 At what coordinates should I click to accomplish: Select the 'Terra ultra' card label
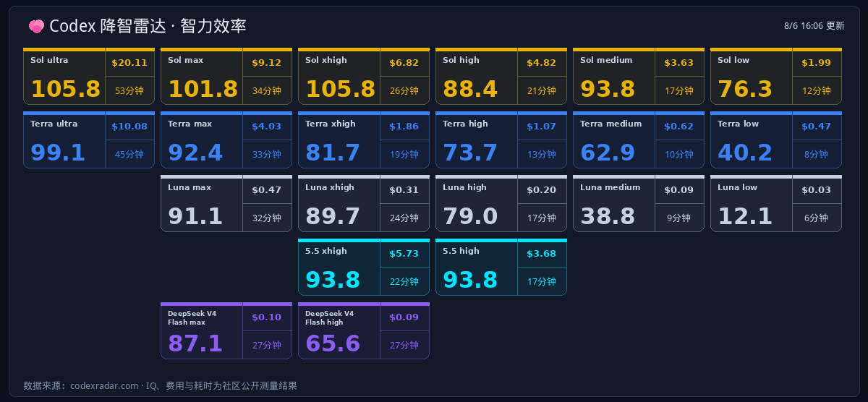click(54, 124)
